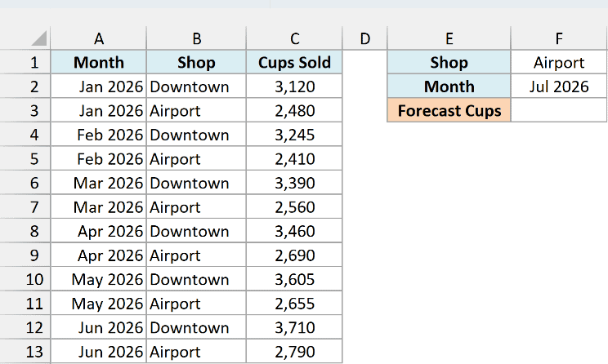Select row 11 header
The width and height of the screenshot is (608, 364).
pos(25,304)
